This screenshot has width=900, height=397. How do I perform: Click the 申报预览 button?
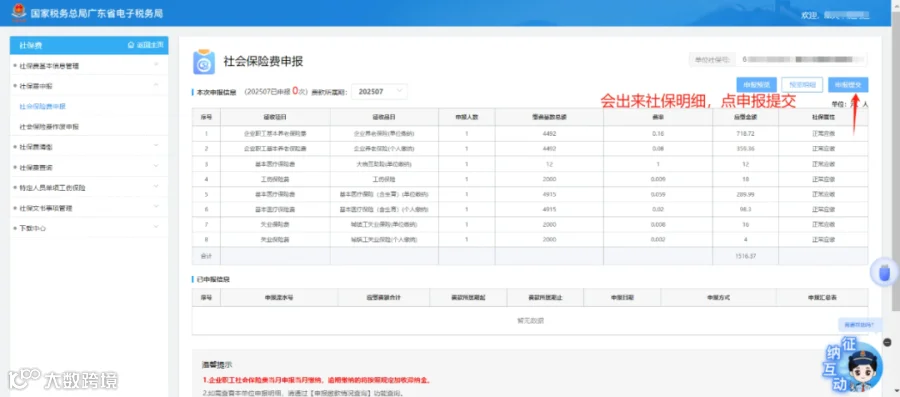point(757,84)
